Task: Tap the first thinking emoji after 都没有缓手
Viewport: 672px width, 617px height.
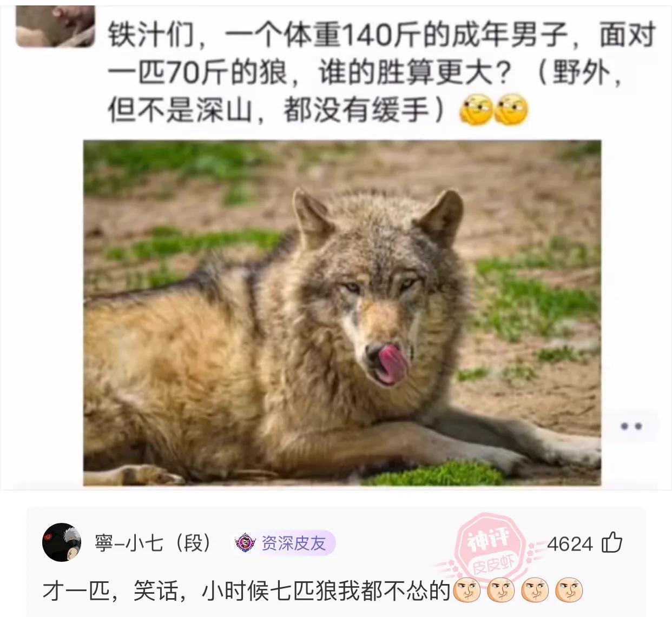Action: [476, 110]
